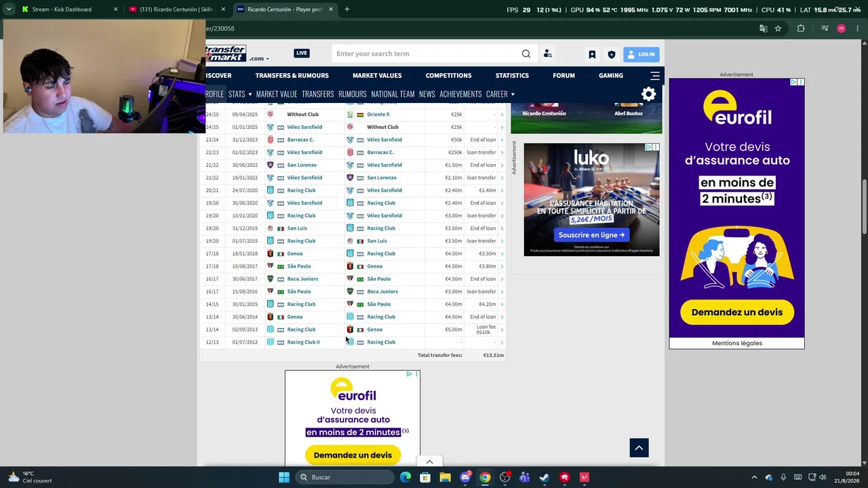Click the LIVE badge in Transfermarkt header

[302, 53]
